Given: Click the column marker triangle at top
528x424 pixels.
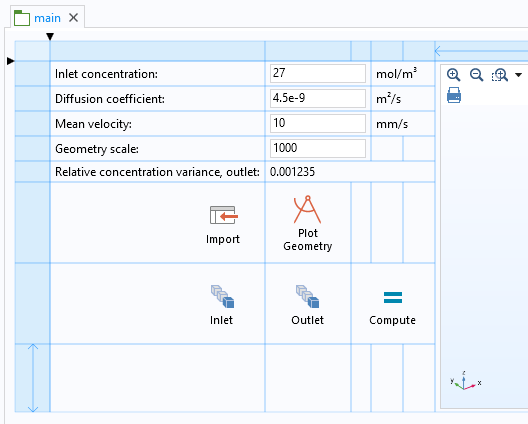Looking at the screenshot, I should (50, 36).
